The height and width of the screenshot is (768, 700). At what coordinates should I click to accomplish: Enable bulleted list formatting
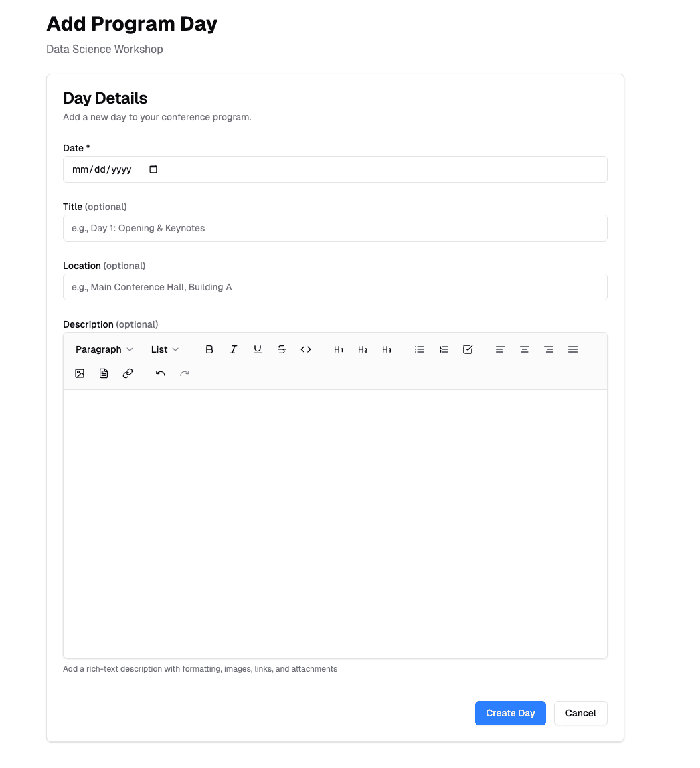point(420,349)
